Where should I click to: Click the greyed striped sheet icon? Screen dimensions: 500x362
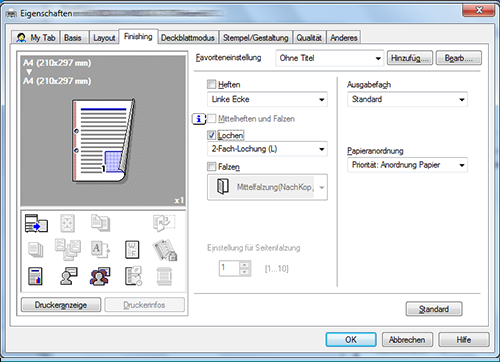pyautogui.click(x=164, y=276)
